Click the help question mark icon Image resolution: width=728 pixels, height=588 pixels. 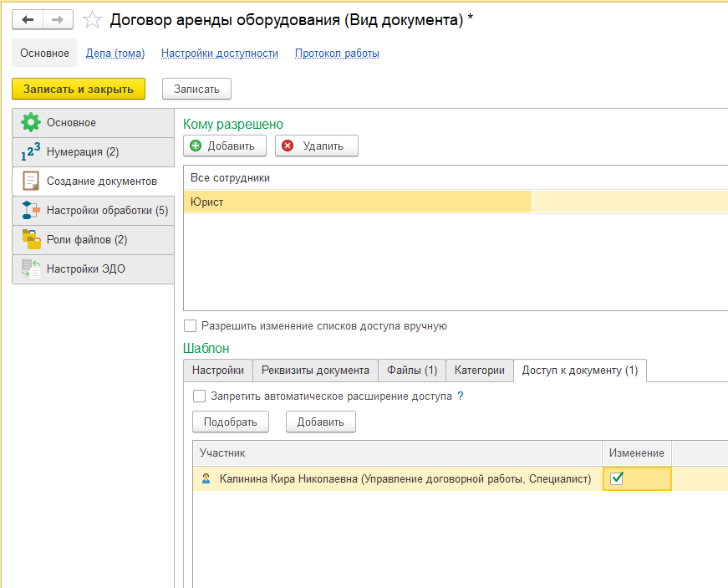click(x=460, y=396)
